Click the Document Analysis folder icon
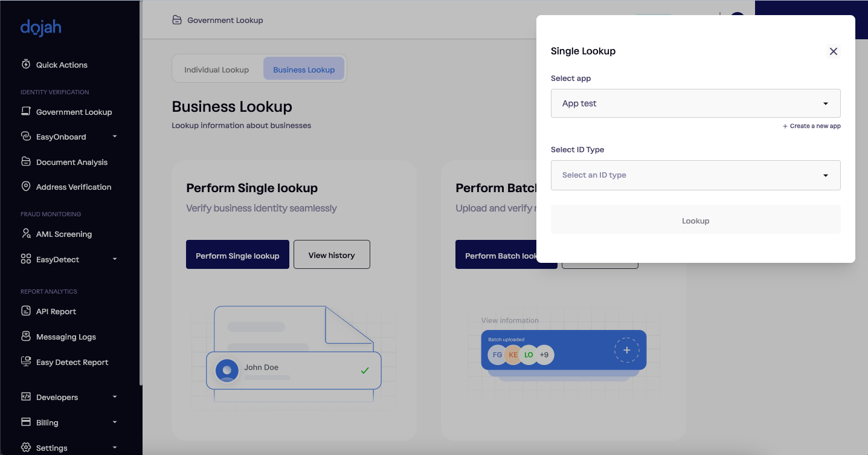The height and width of the screenshot is (455, 868). coord(26,161)
